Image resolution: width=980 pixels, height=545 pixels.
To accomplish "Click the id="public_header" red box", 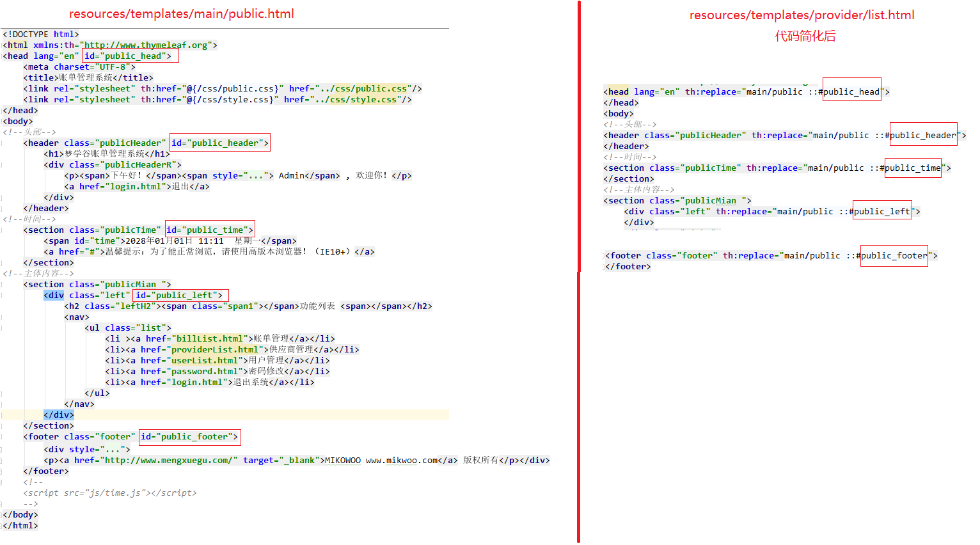I will [x=219, y=142].
